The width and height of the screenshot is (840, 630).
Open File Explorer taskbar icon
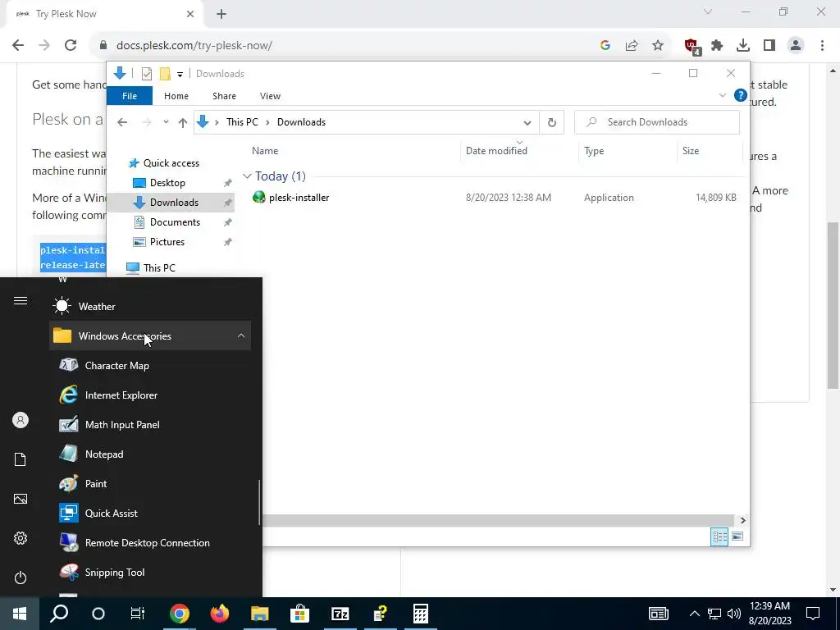(260, 614)
